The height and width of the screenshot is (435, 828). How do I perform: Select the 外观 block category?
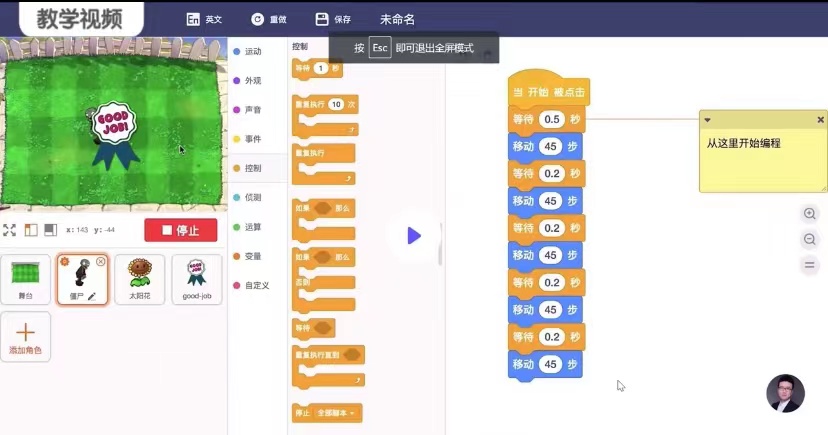(248, 80)
